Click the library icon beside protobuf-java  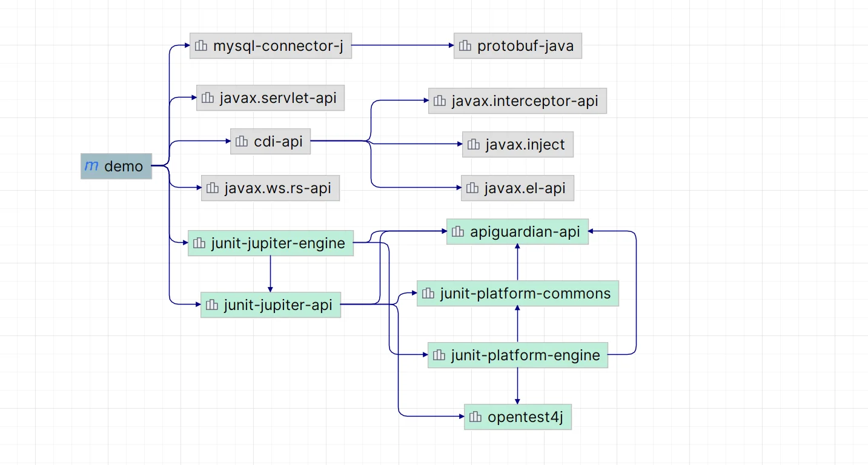tap(465, 46)
